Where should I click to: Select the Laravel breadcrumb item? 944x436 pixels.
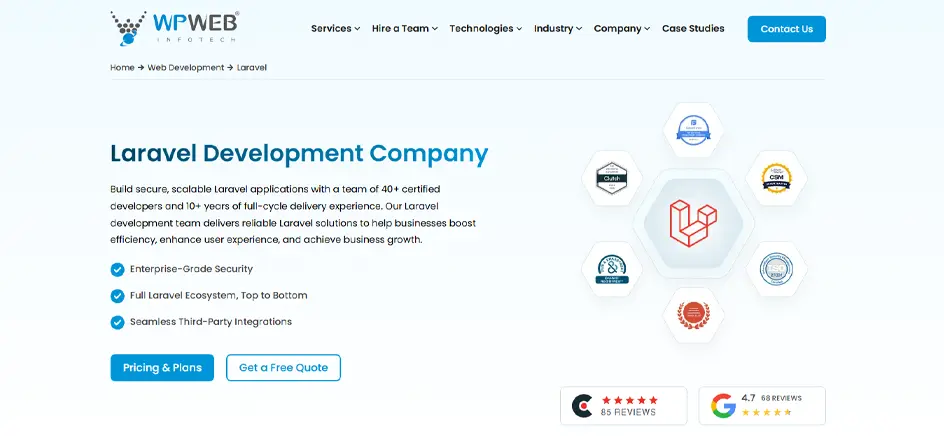coord(252,67)
